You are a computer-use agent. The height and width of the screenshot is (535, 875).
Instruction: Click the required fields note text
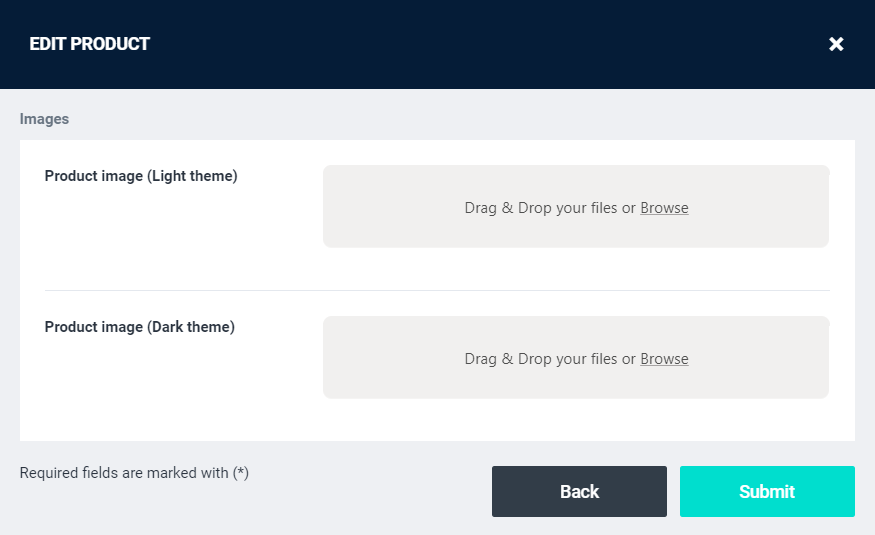click(134, 473)
